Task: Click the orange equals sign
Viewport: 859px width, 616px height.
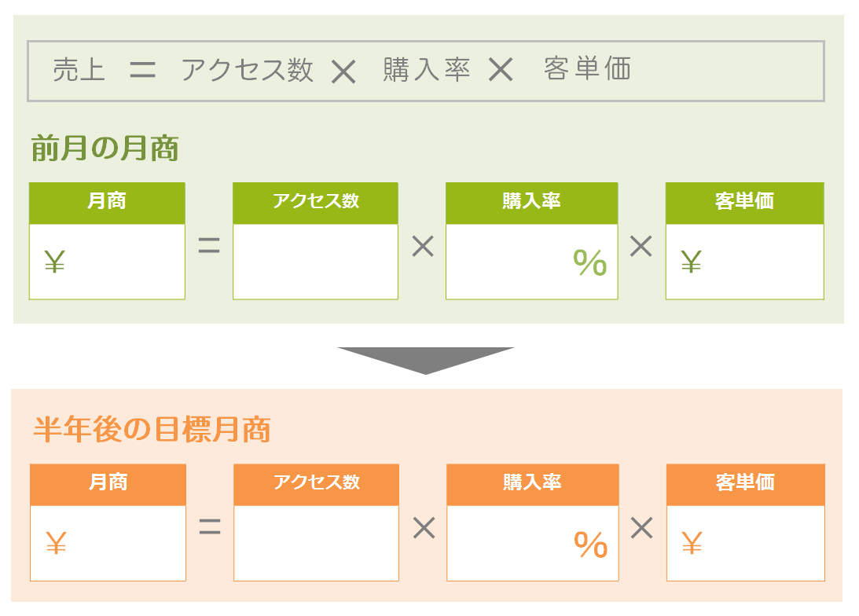Action: [x=210, y=526]
